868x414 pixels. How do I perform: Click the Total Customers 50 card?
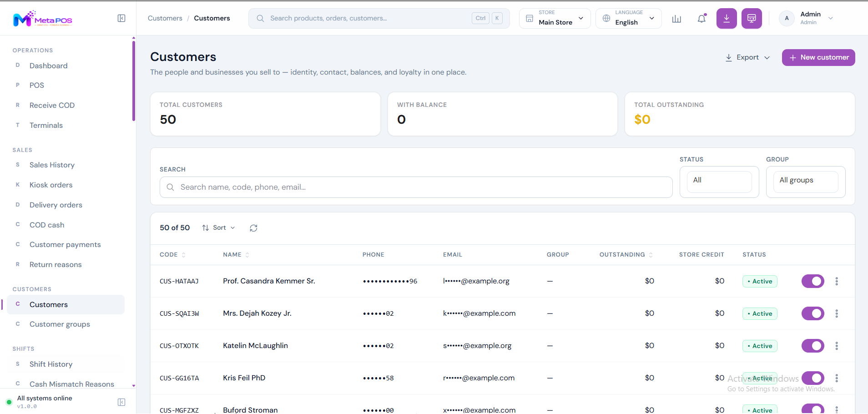pyautogui.click(x=265, y=114)
